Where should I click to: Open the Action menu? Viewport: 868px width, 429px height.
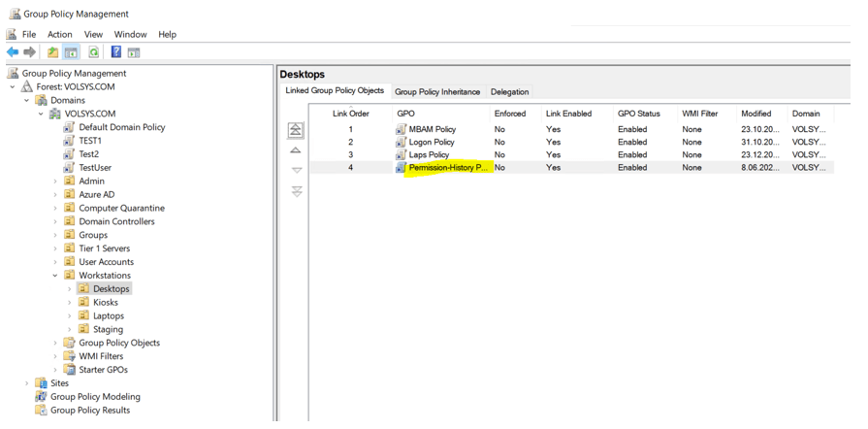[59, 34]
